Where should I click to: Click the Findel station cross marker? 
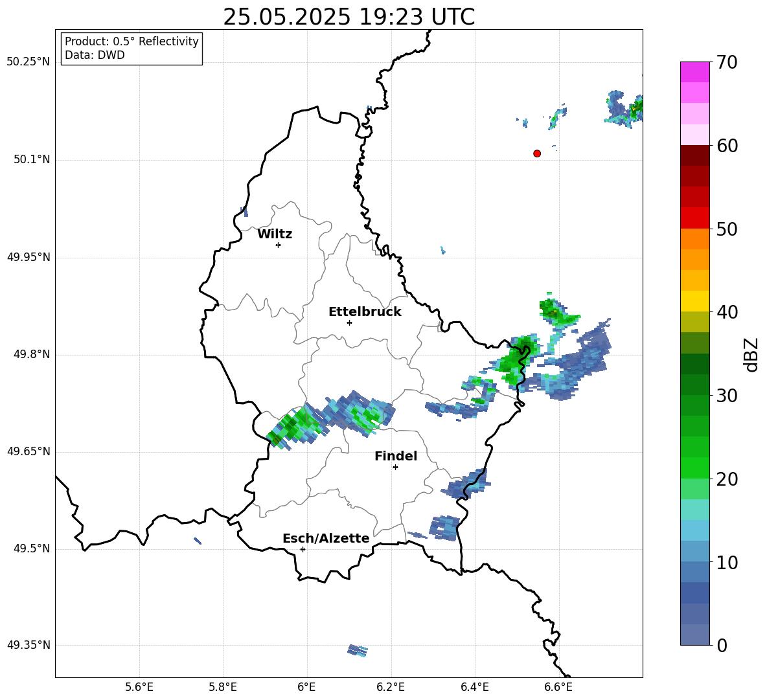coord(395,468)
